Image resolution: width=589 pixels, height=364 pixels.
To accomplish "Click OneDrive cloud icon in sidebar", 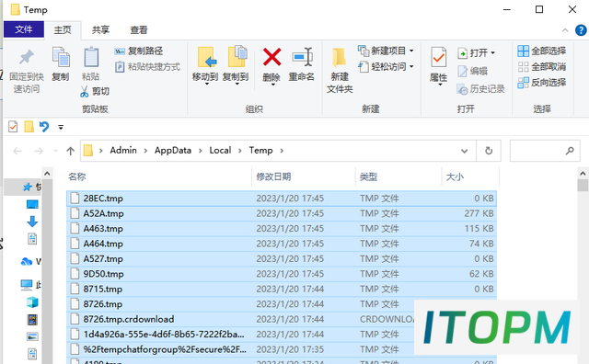I will click(x=27, y=261).
